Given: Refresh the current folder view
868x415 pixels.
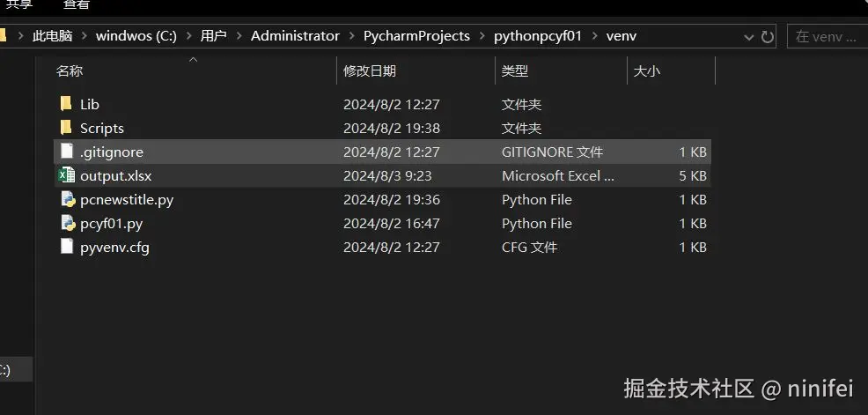Looking at the screenshot, I should [x=767, y=37].
